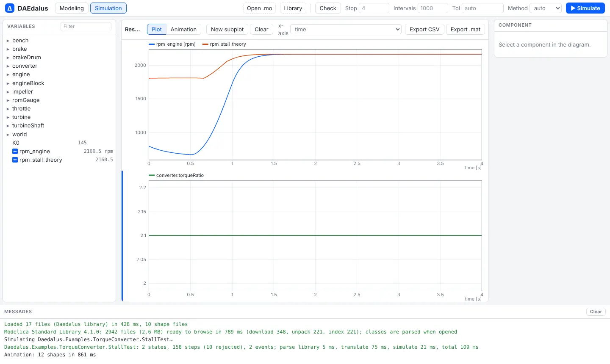Expand the brakeDrum variable node

tap(8, 58)
